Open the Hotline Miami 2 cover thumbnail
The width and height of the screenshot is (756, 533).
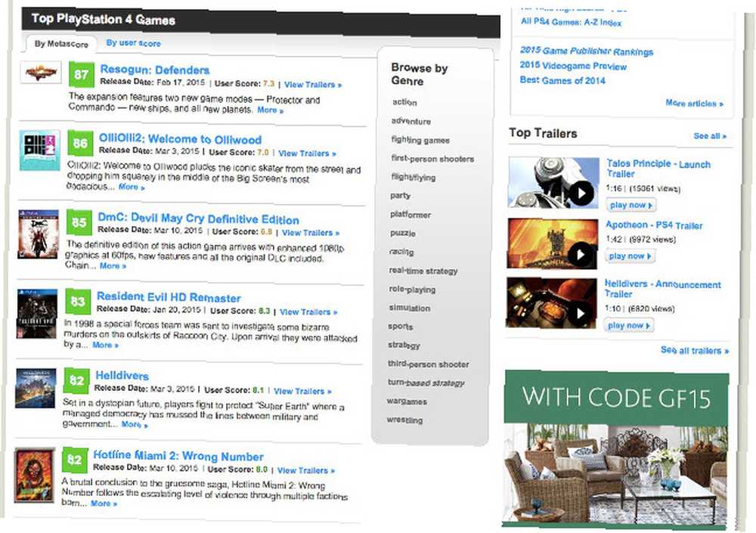point(34,475)
